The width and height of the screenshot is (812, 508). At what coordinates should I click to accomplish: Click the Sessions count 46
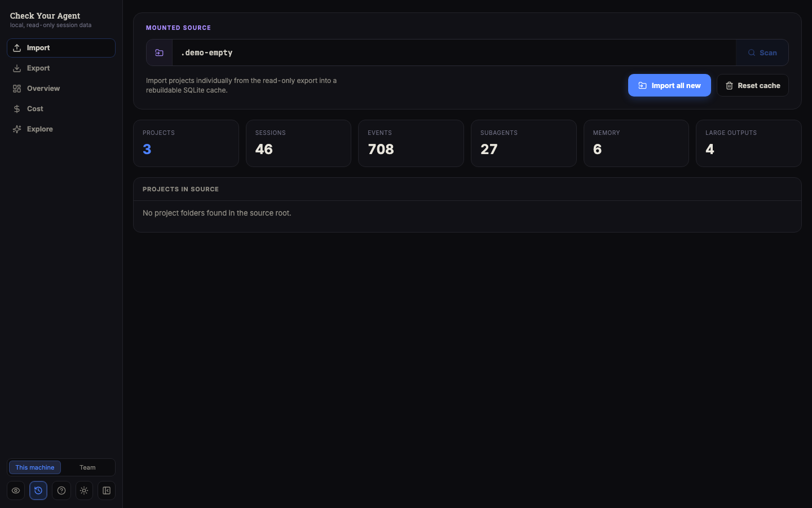coord(264,149)
